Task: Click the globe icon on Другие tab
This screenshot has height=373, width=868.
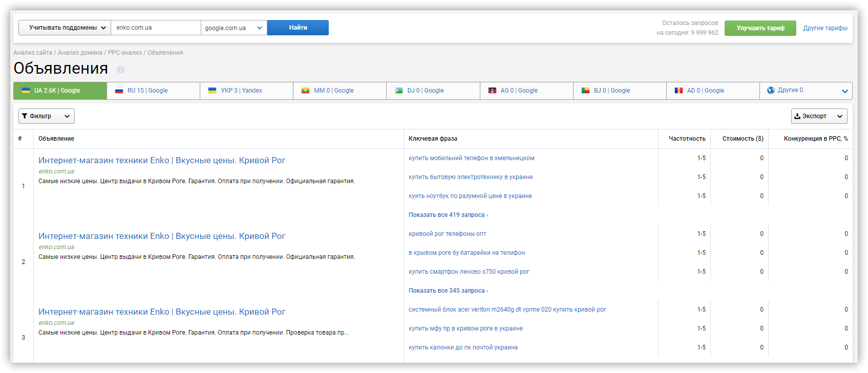Action: 771,90
